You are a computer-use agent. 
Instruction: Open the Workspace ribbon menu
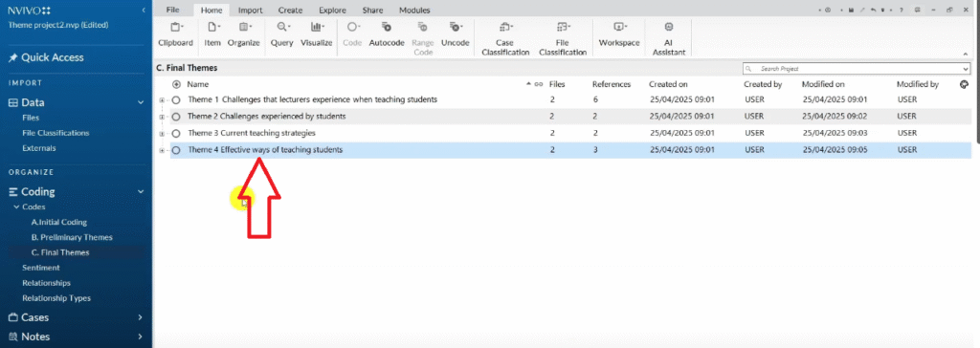point(619,35)
